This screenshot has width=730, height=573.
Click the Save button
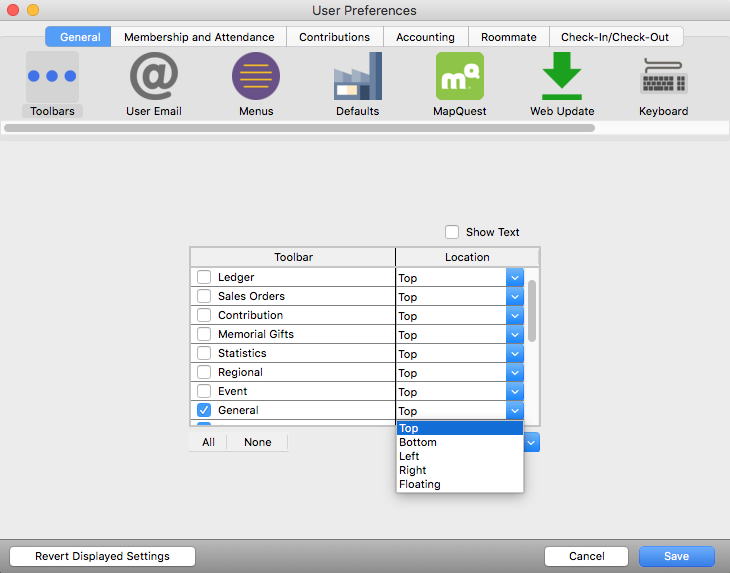tap(676, 556)
